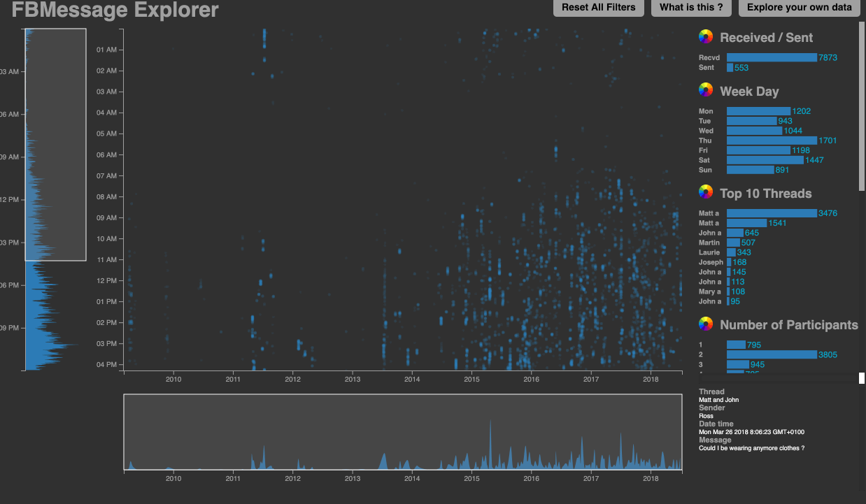Click the 2015 spike in bottom timeline
Viewport: 866px width, 504px height.
point(490,444)
